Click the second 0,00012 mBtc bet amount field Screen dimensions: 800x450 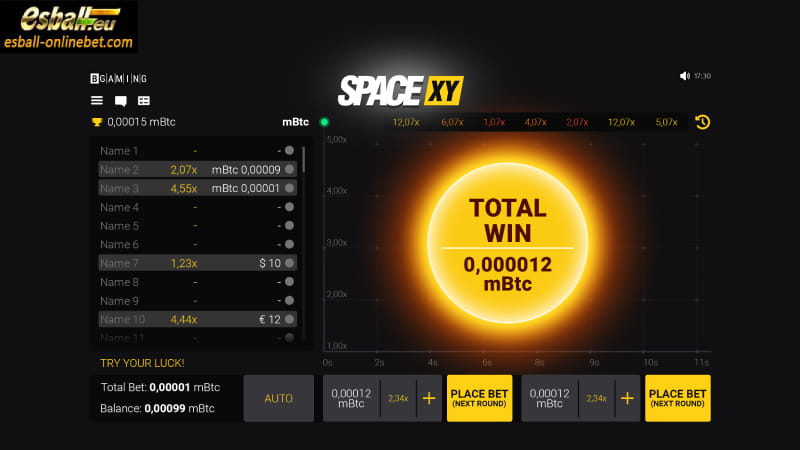point(549,398)
